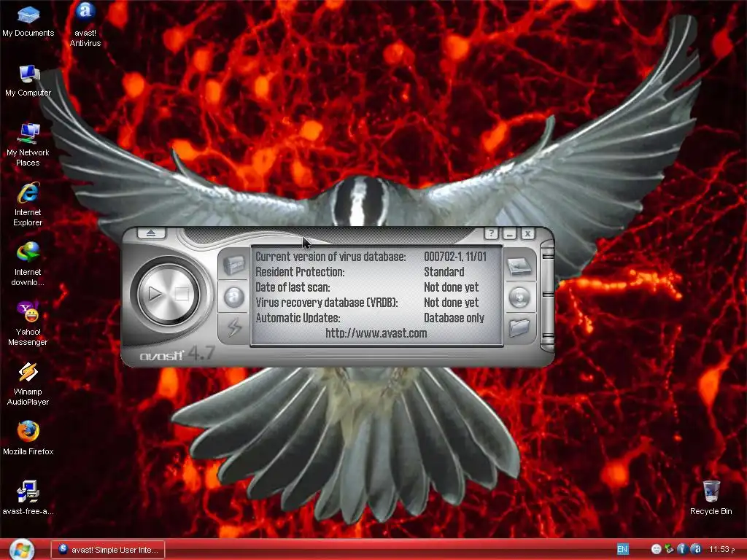Select Internet Explorer desktop icon
This screenshot has height=560, width=747.
[28, 204]
